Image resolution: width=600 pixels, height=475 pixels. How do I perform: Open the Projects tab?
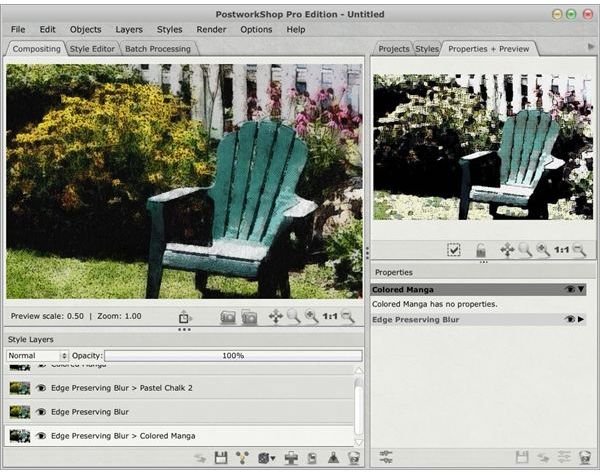click(x=394, y=49)
